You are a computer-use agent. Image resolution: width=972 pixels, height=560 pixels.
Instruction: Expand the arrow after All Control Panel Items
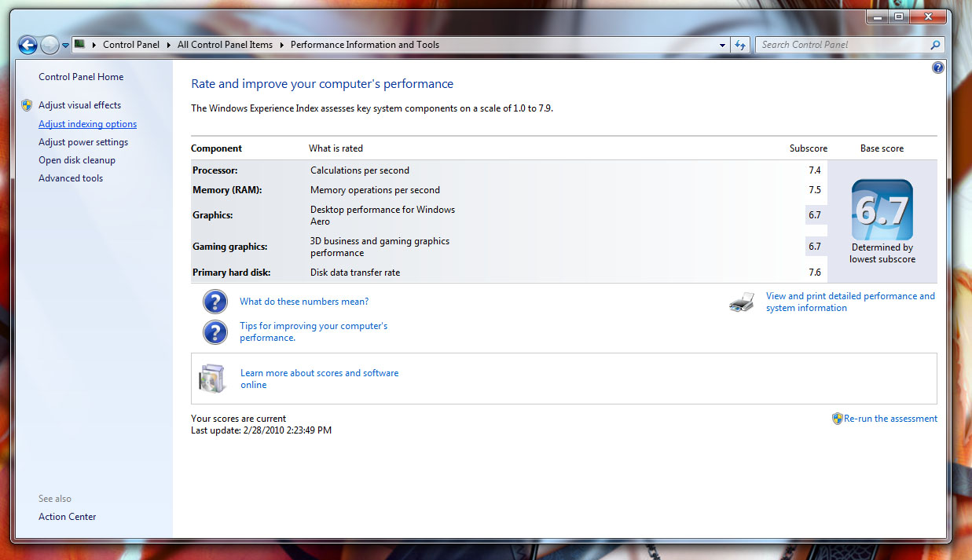pos(282,45)
